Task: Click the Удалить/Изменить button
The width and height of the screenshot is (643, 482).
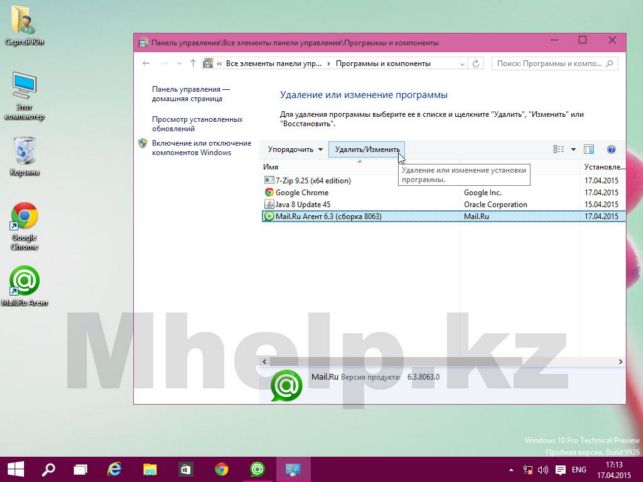Action: [367, 149]
